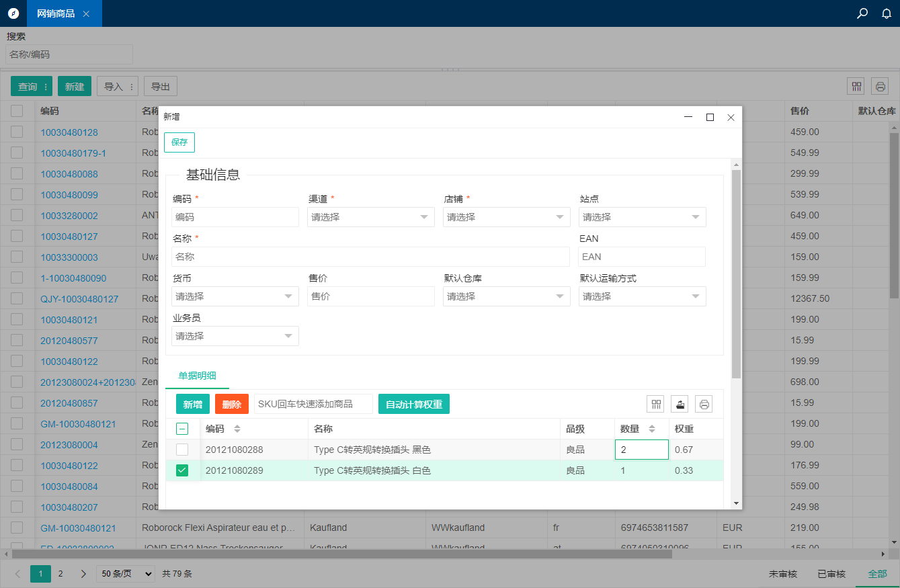
Task: Open the 店铺 dropdown selector
Action: pyautogui.click(x=506, y=217)
